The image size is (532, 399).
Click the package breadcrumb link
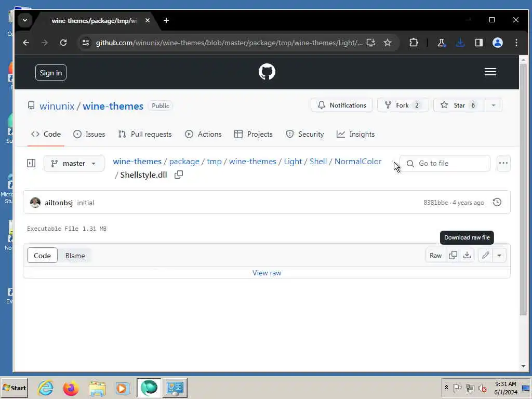(x=184, y=162)
